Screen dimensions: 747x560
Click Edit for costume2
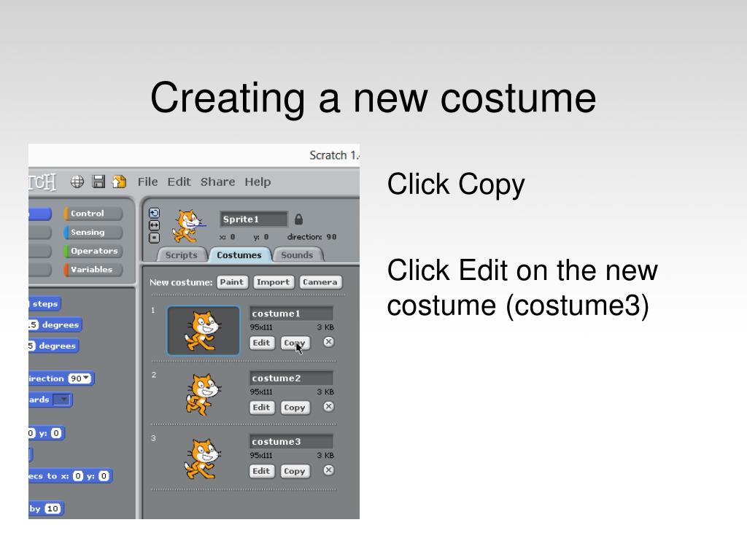(262, 407)
